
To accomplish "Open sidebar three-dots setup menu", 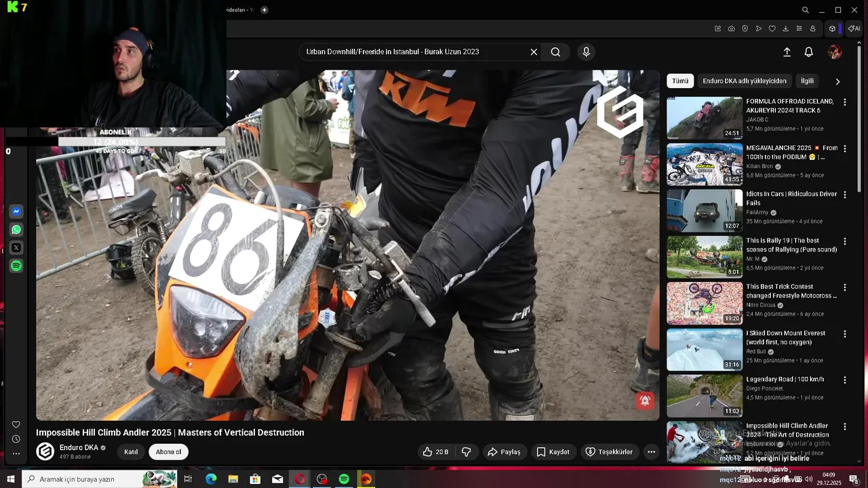I will point(16,453).
